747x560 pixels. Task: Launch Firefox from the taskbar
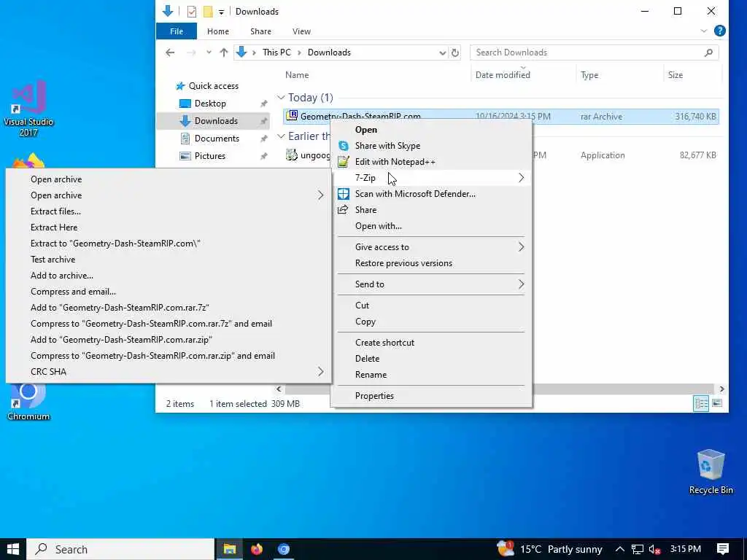[256, 549]
